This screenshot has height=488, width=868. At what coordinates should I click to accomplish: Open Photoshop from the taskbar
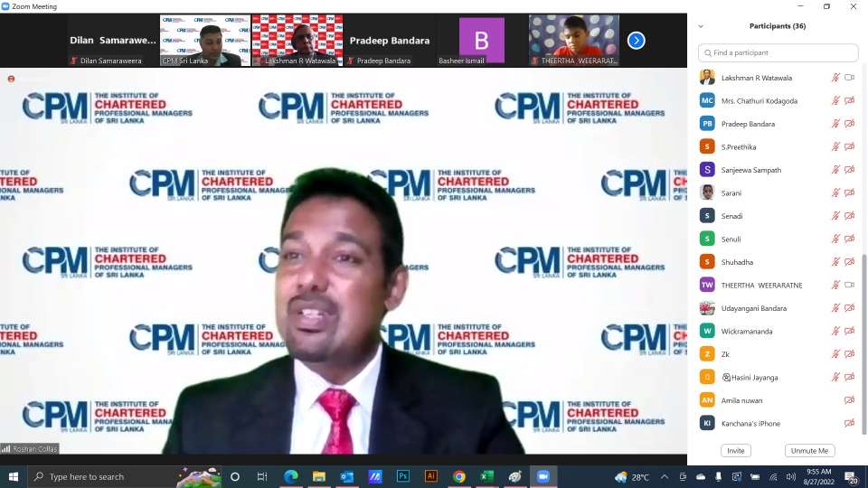(x=403, y=476)
